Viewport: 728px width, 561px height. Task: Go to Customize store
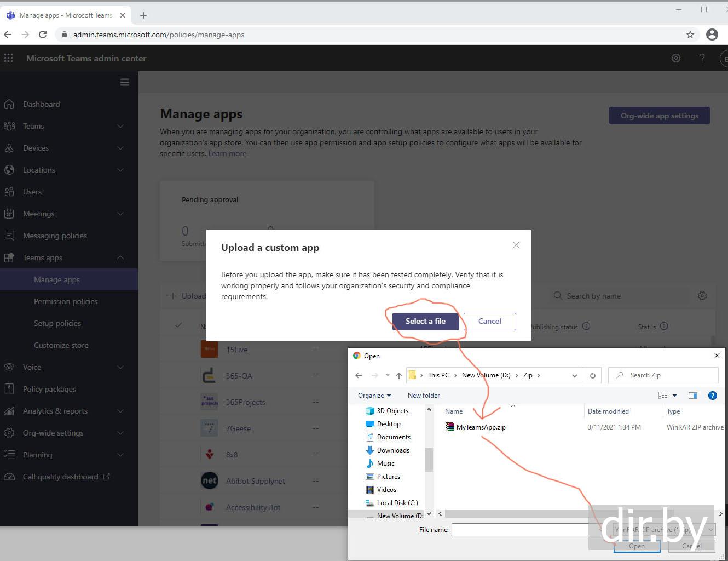point(61,345)
